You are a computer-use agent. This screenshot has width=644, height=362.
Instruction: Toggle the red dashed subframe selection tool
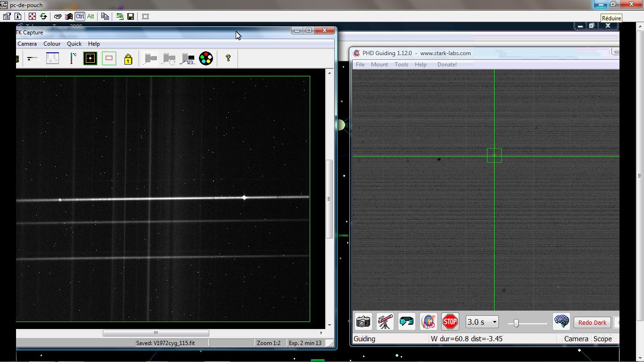pos(109,58)
